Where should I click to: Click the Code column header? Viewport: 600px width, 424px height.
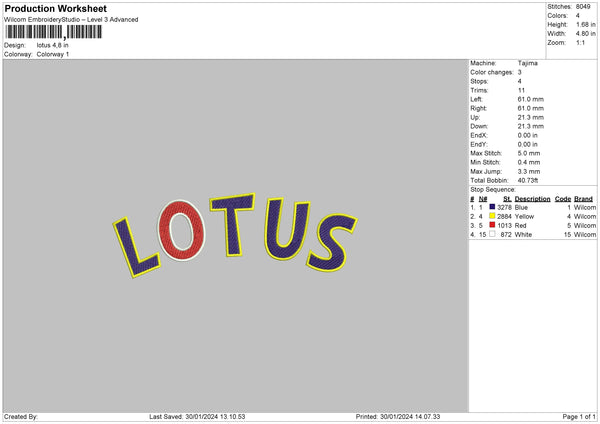point(562,199)
